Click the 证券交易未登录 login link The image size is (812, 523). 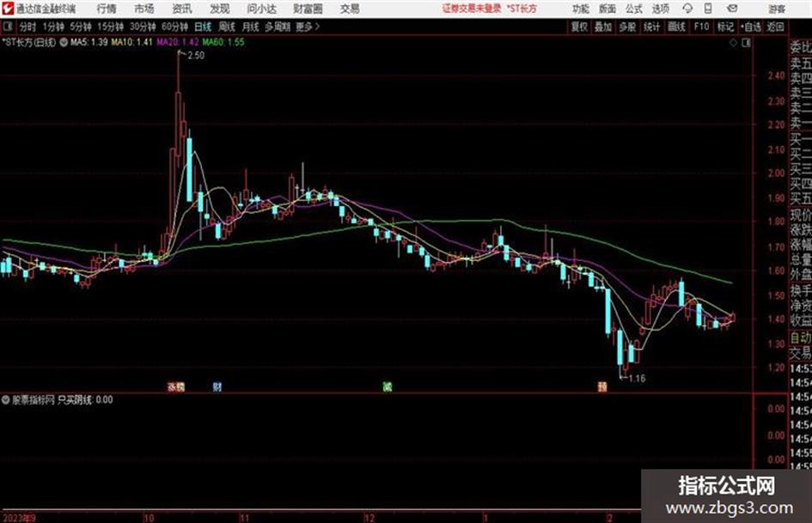[472, 9]
